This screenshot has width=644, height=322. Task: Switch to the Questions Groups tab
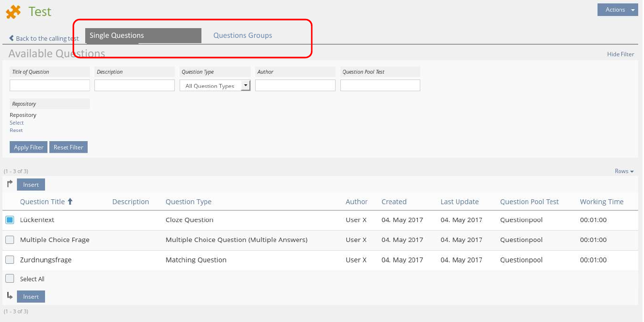(243, 35)
